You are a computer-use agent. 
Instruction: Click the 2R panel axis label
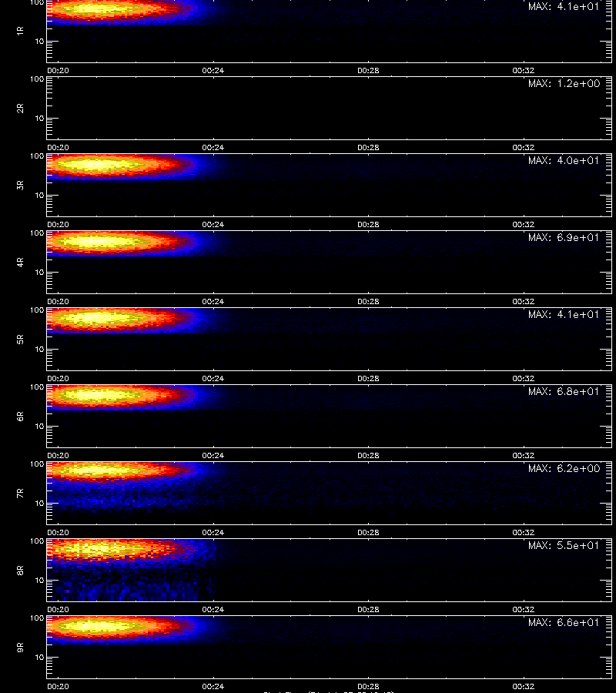click(x=20, y=109)
